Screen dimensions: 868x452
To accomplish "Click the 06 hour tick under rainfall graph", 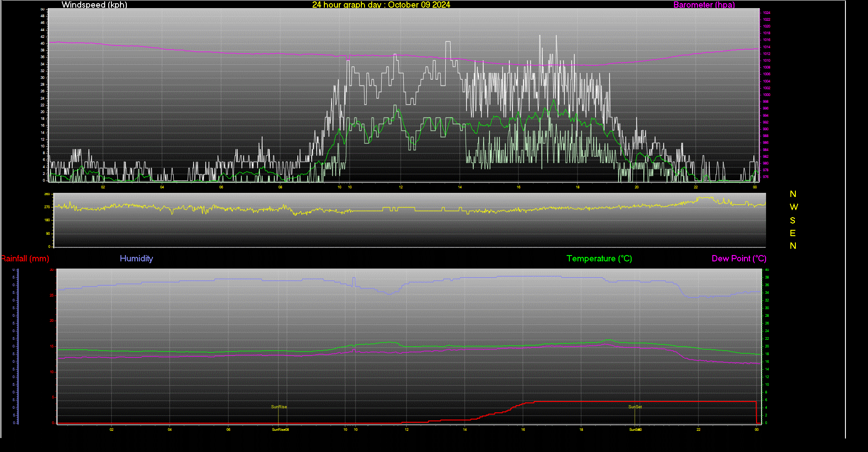I will pos(228,429).
